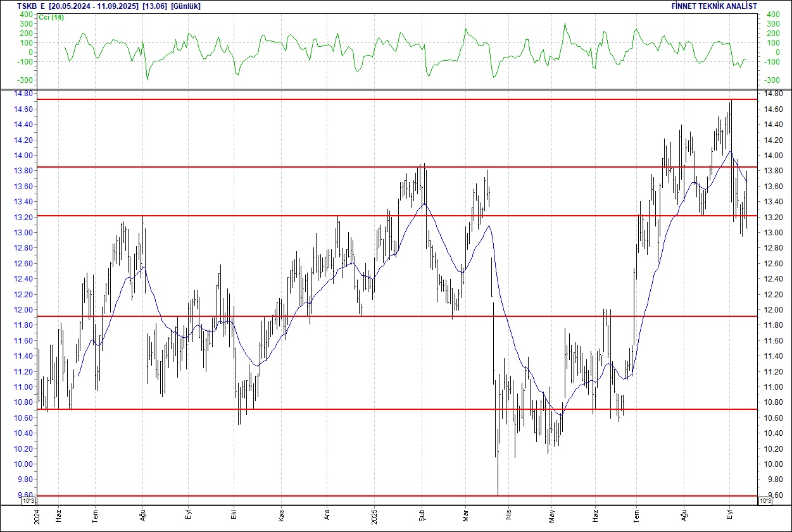Select the red horizontal line near 13.22
Viewport: 792px width, 532px height.
pos(398,216)
